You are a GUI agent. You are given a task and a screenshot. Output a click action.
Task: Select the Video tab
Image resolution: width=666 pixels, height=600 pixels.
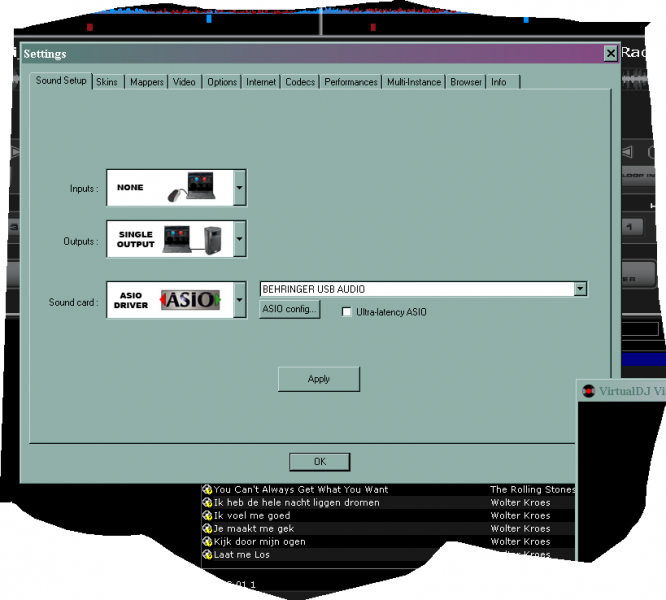pos(184,82)
